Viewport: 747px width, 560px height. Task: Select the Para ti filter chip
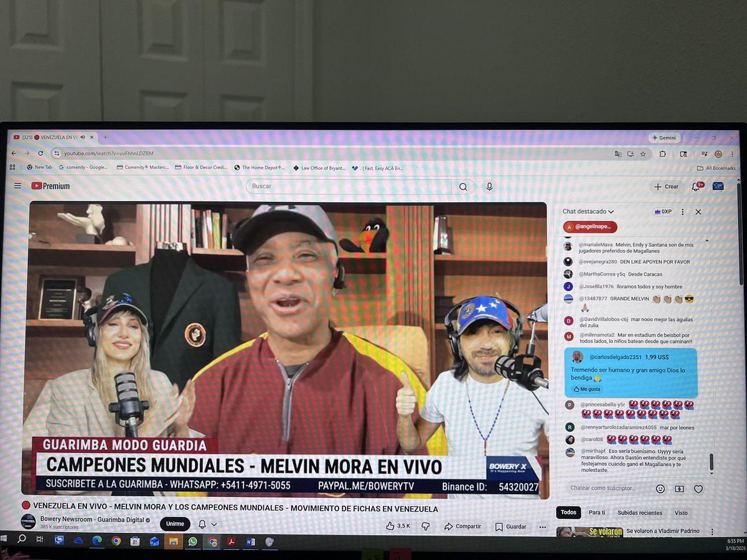click(597, 513)
